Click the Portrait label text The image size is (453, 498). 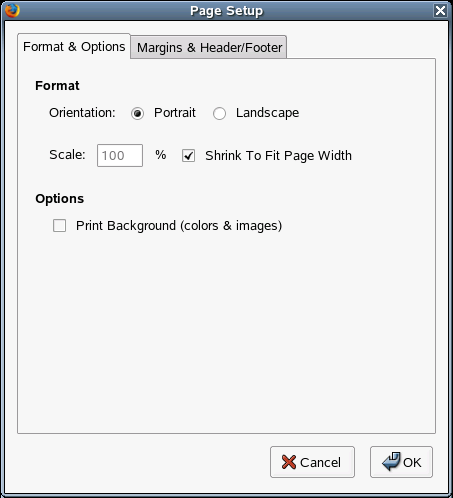tap(175, 113)
